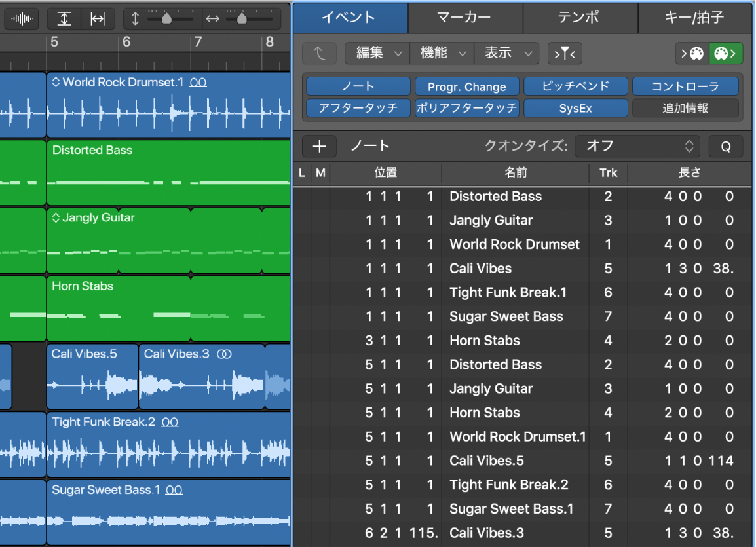Click the back arrow icon above the filters
Viewport: 756px width, 547px height.
click(319, 53)
